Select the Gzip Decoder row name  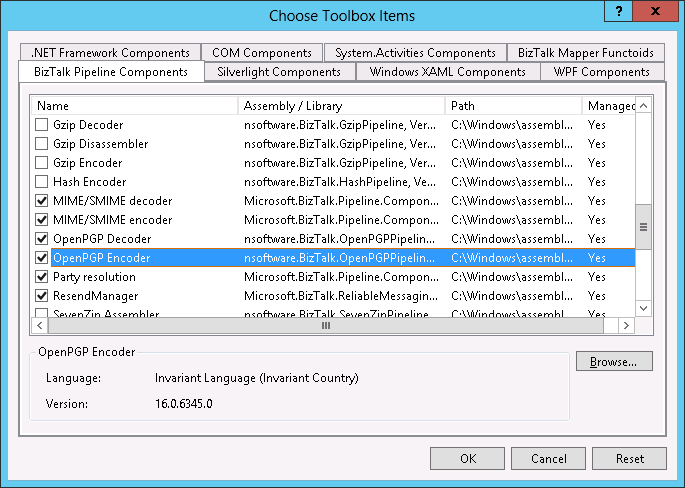pos(88,125)
